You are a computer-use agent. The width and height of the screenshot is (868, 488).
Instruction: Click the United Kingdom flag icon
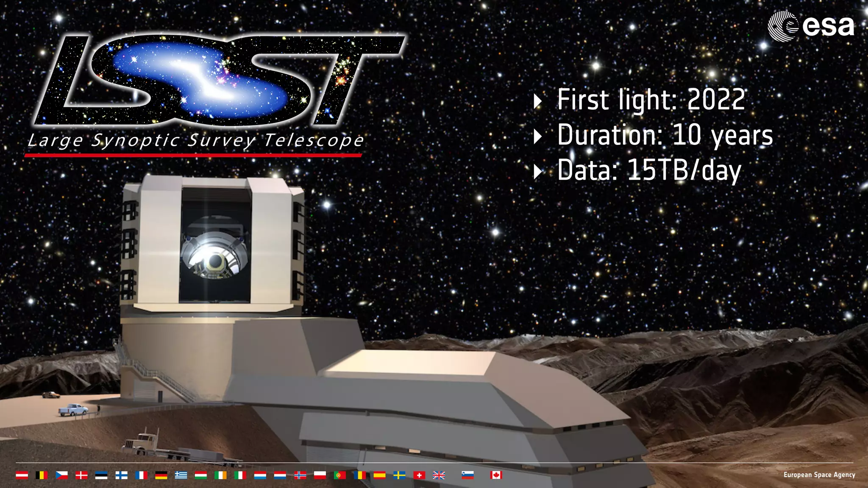point(439,475)
